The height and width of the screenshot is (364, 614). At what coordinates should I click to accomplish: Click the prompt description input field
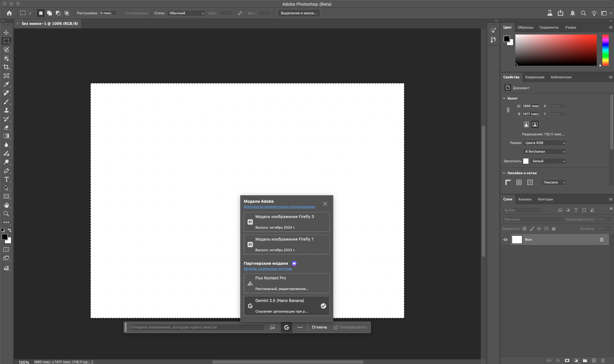(x=197, y=327)
